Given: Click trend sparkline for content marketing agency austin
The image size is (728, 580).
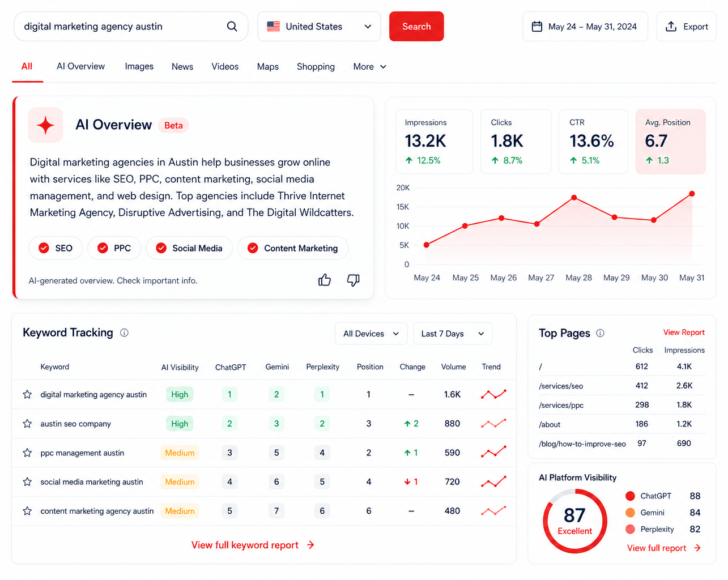Looking at the screenshot, I should 493,511.
